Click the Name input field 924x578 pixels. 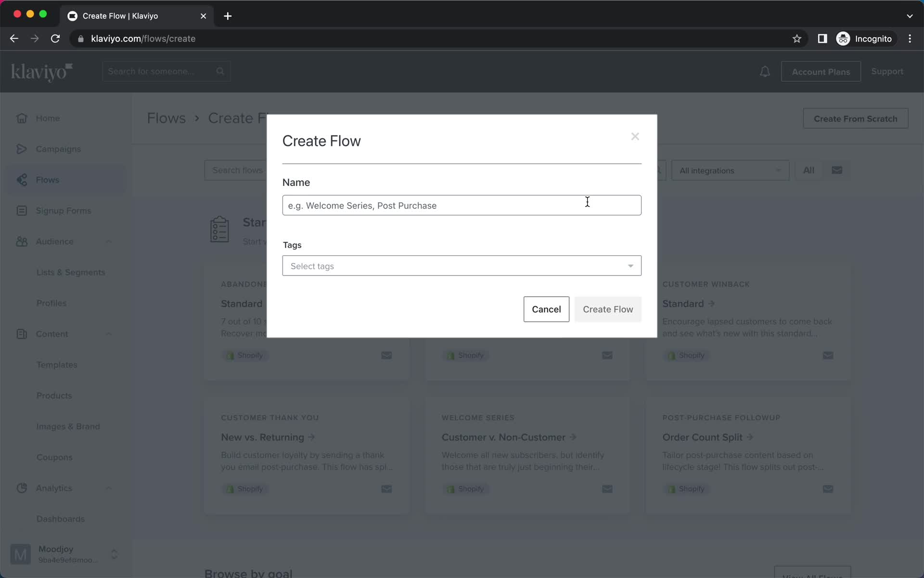[x=462, y=205]
